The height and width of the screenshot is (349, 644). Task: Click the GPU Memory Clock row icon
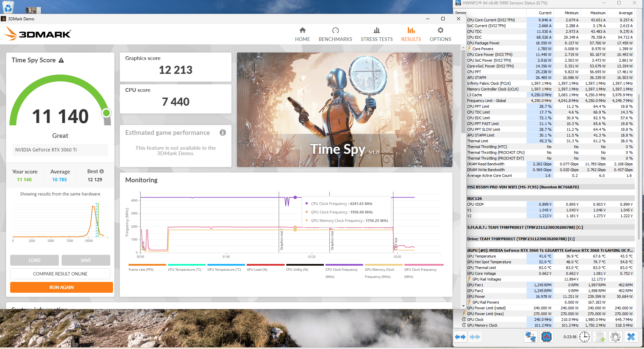click(x=464, y=325)
